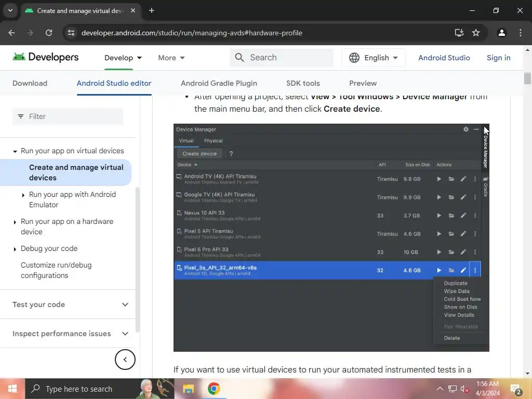The image size is (532, 399).
Task: Select the Android Studio editor tab
Action: [x=114, y=83]
